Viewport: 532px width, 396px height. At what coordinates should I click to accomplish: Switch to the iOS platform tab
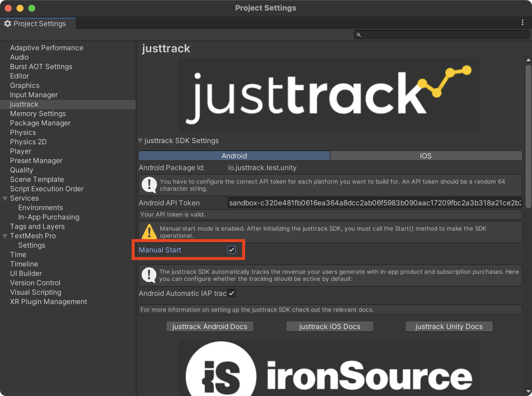pos(426,156)
